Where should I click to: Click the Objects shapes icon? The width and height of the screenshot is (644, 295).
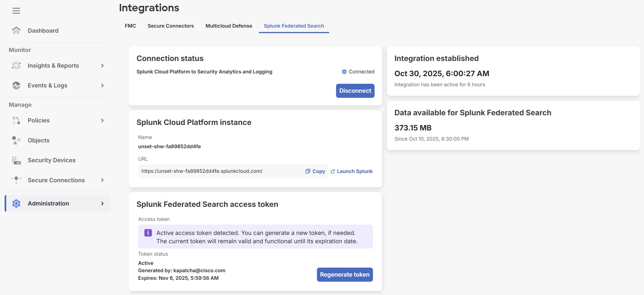[x=16, y=140]
